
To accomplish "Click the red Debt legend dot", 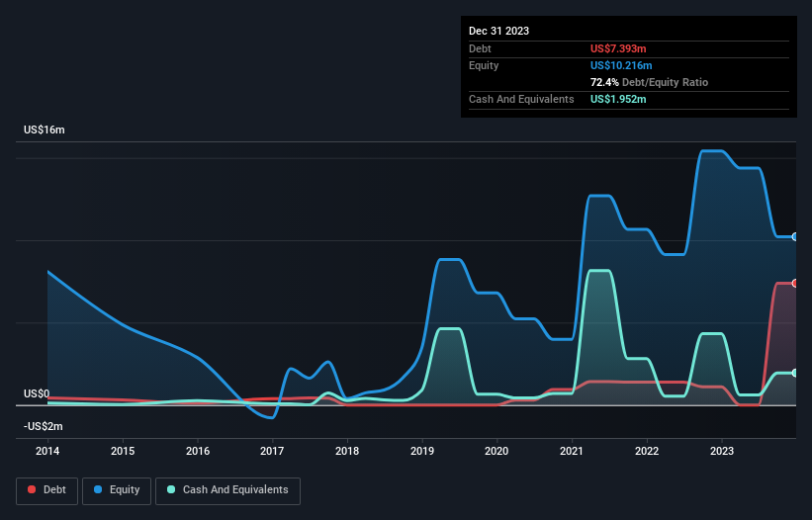I will point(32,489).
